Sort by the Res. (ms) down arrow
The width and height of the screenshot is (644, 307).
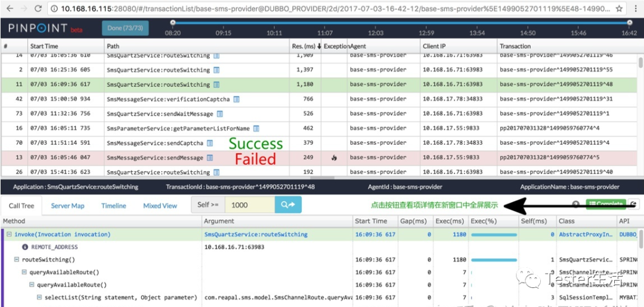pos(319,46)
